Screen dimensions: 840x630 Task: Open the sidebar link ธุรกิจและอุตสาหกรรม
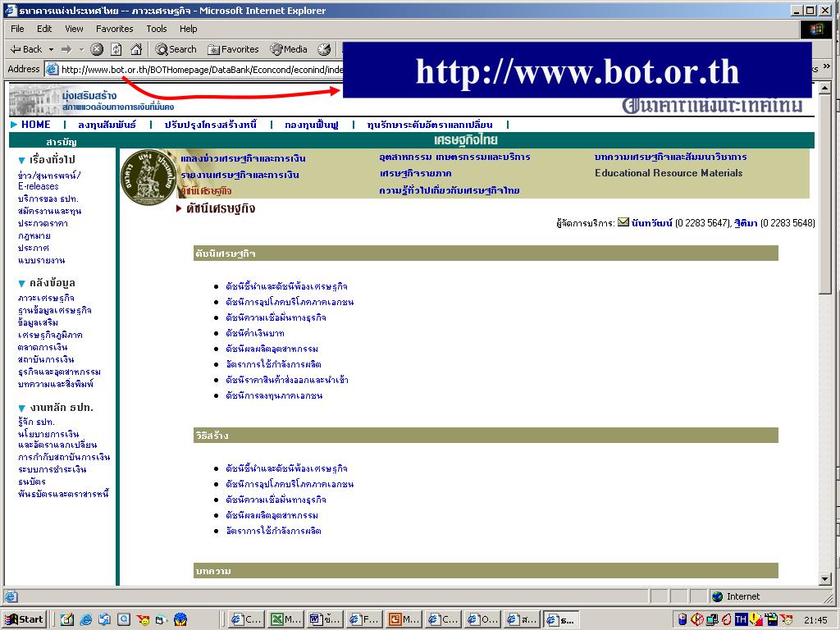(x=59, y=372)
